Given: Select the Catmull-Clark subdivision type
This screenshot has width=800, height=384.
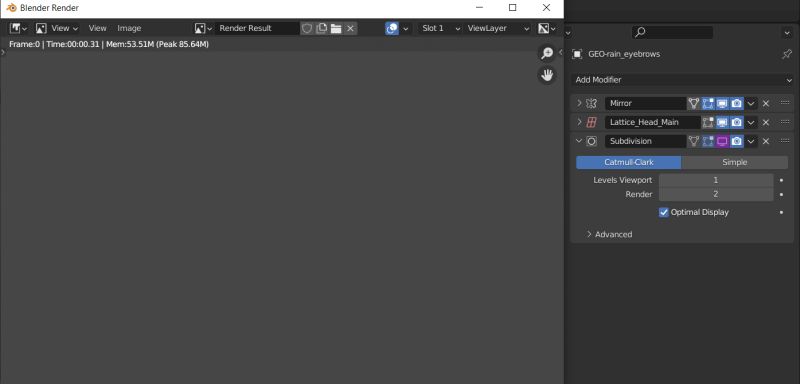Looking at the screenshot, I should pyautogui.click(x=629, y=163).
